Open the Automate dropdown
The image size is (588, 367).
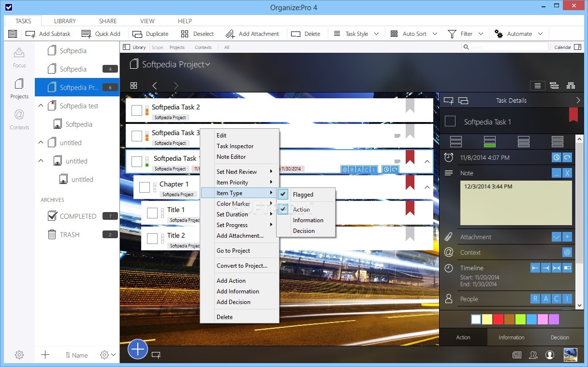519,34
